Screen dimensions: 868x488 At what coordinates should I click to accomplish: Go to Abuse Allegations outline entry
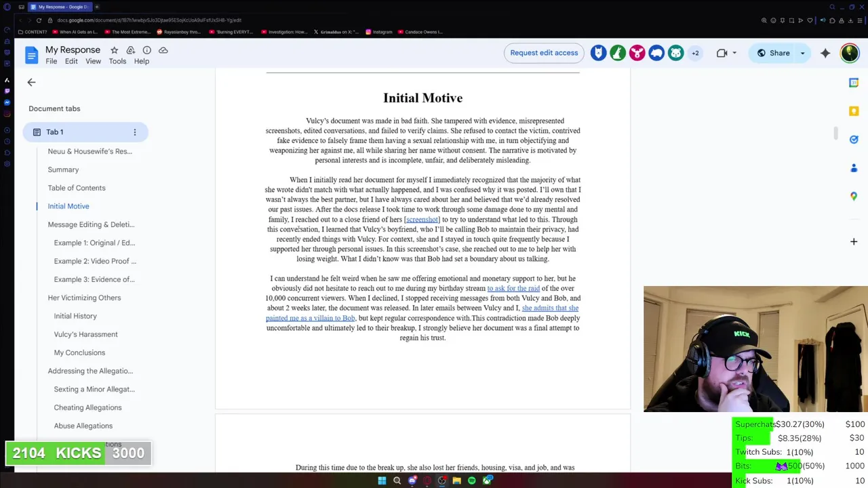tap(83, 426)
